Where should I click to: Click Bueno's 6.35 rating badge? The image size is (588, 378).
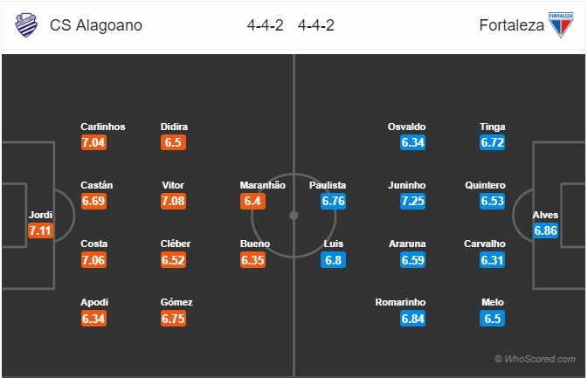coord(252,260)
